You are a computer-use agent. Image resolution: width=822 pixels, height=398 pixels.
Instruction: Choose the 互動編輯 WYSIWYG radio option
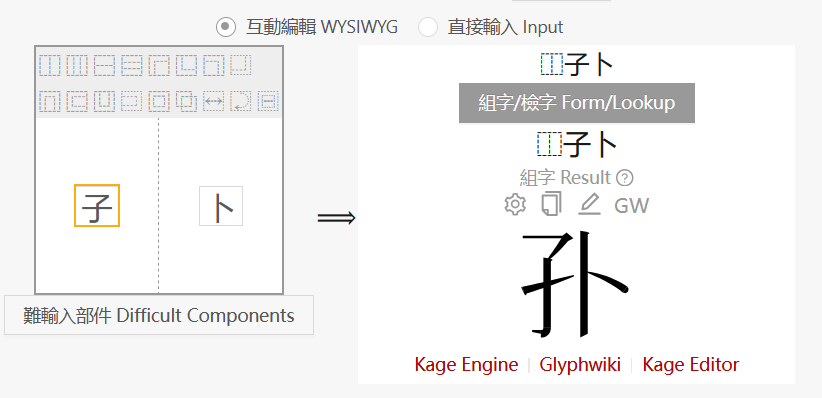(x=226, y=27)
